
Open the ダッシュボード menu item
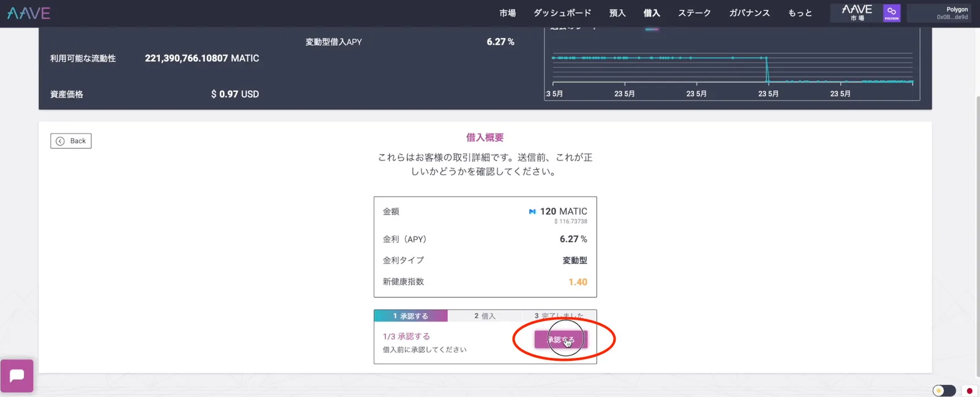coord(562,13)
